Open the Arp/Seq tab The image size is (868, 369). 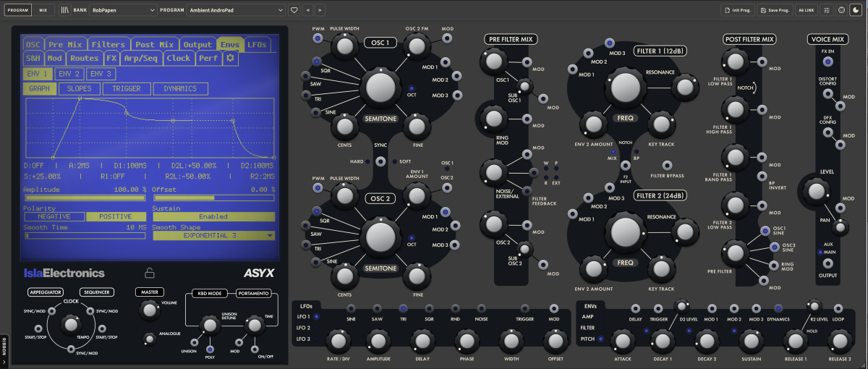coord(141,58)
